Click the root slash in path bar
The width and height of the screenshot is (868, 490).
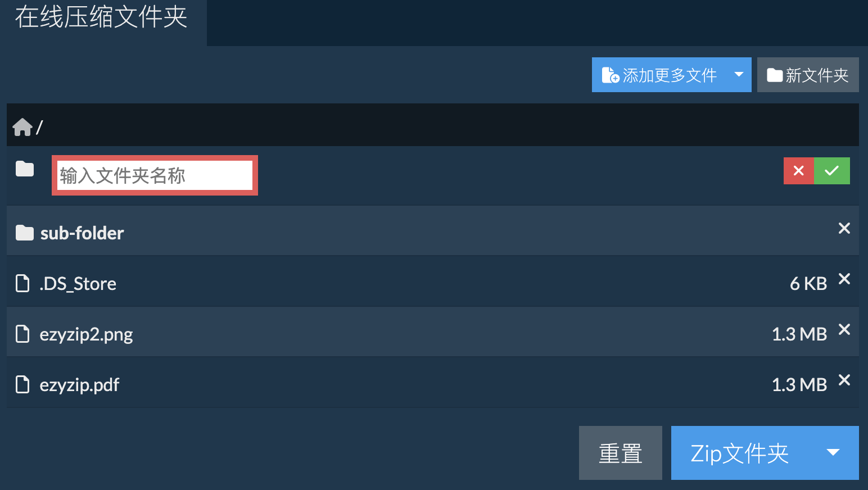[39, 128]
